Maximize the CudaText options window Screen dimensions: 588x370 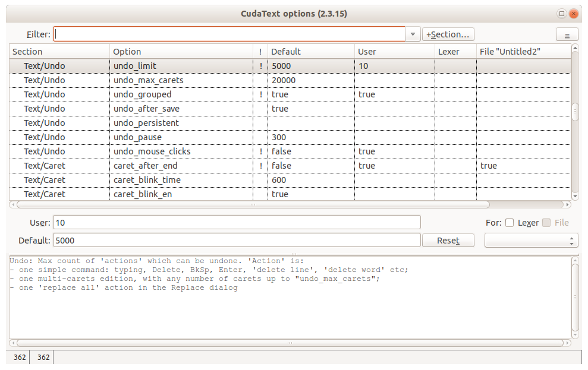point(561,14)
